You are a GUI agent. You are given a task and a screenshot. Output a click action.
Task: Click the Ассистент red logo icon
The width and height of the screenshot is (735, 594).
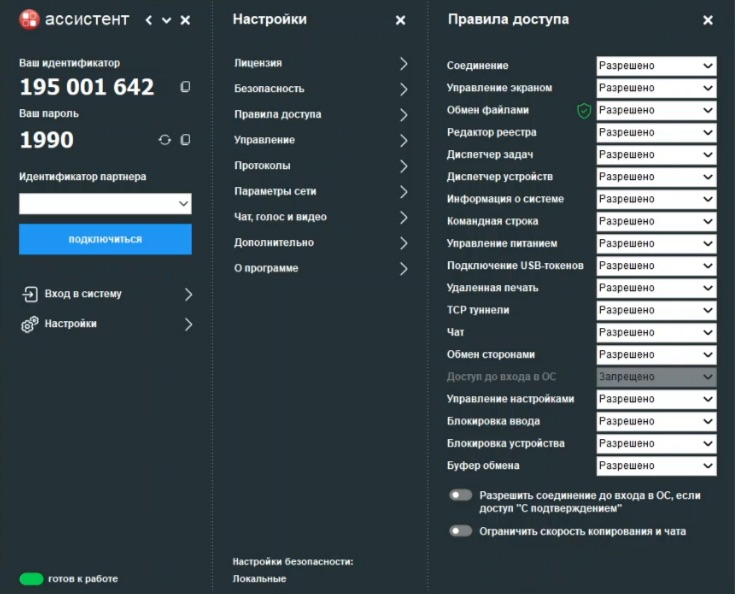pyautogui.click(x=29, y=20)
